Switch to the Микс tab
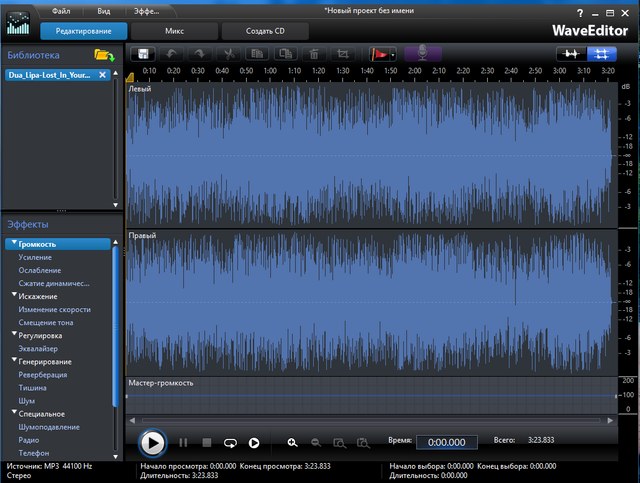The height and width of the screenshot is (483, 640). [x=174, y=31]
